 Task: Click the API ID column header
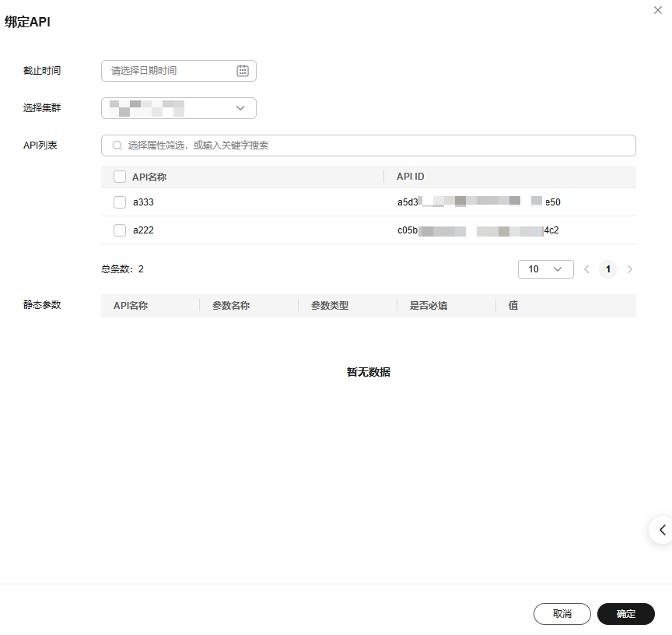click(x=410, y=177)
